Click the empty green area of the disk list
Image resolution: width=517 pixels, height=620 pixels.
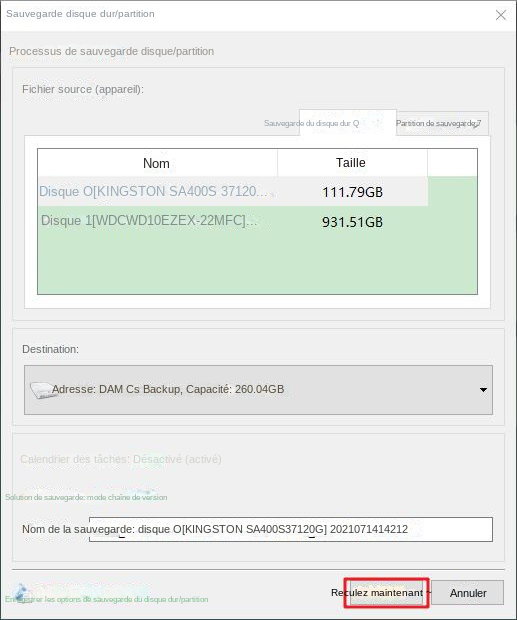[257, 265]
